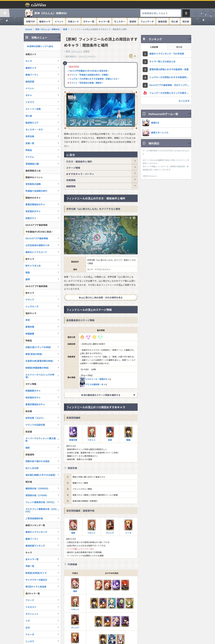Expand 他の難易度のステージ情報を確認する dropdown

point(101,395)
